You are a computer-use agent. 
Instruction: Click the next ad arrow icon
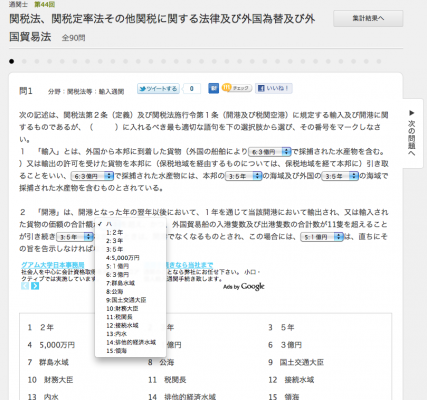pyautogui.click(x=35, y=286)
